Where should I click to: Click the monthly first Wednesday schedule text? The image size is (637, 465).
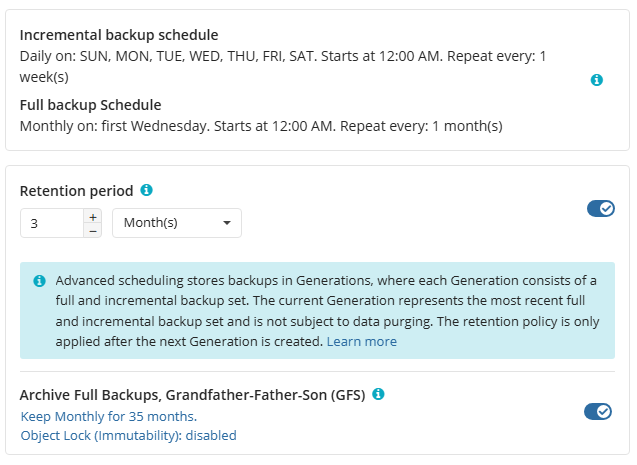point(261,126)
